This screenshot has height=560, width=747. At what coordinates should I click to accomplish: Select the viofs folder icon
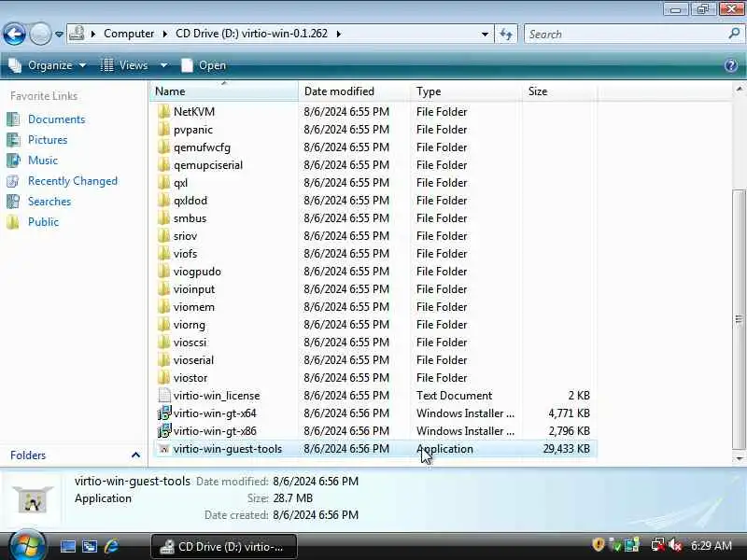coord(163,254)
